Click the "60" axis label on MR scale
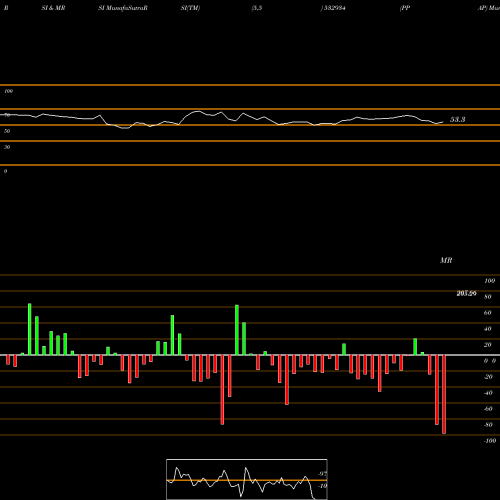This screenshot has width=500, height=500. [488, 313]
